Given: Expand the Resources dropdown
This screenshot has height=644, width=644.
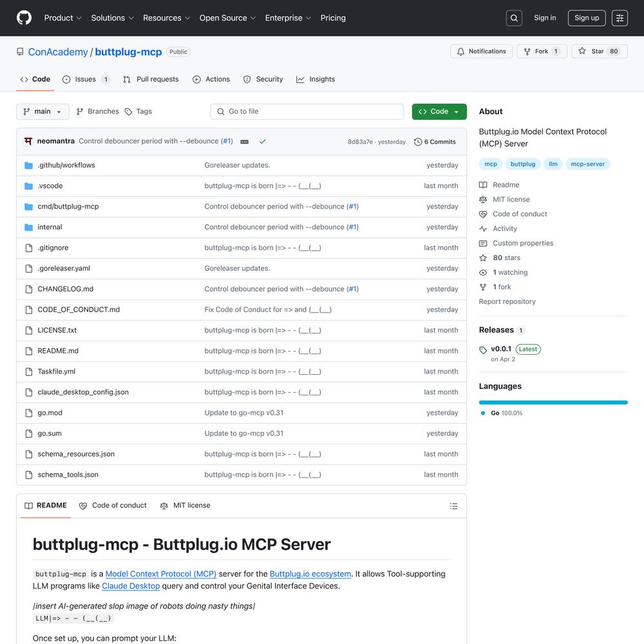Looking at the screenshot, I should pyautogui.click(x=166, y=18).
